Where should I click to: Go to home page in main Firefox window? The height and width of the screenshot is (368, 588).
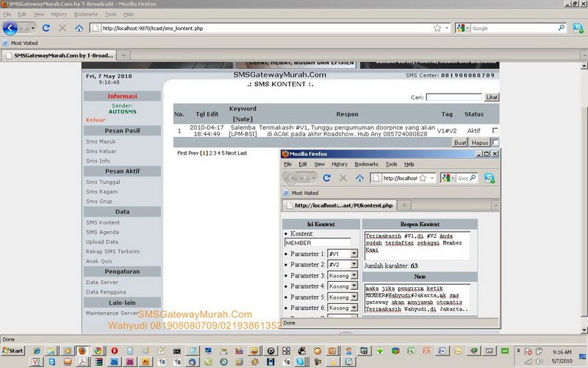click(79, 28)
